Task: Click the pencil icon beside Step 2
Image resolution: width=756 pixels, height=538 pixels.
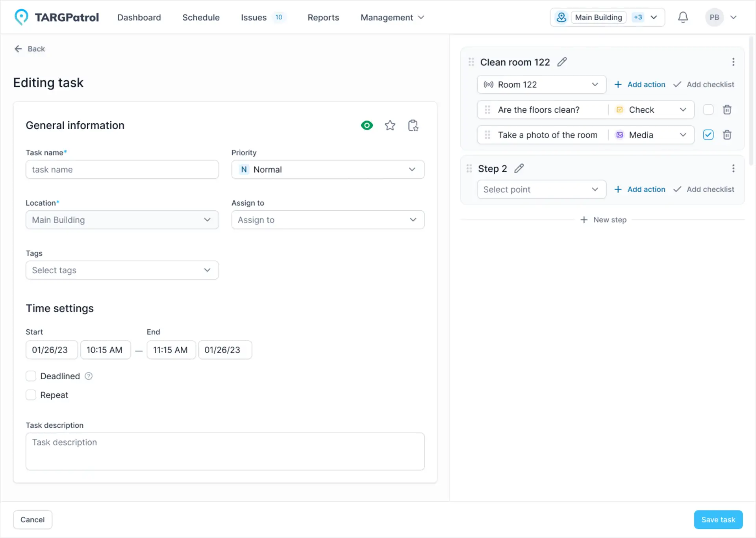Action: pyautogui.click(x=519, y=169)
